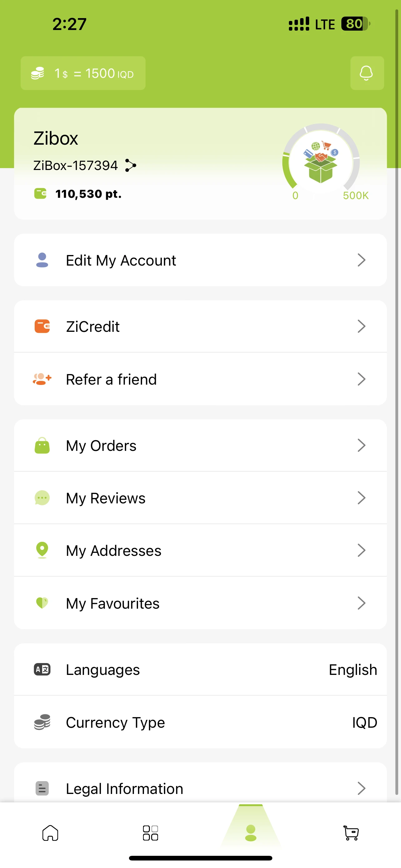Go to Home tab icon
Screen dimensions: 401x868
(50, 833)
